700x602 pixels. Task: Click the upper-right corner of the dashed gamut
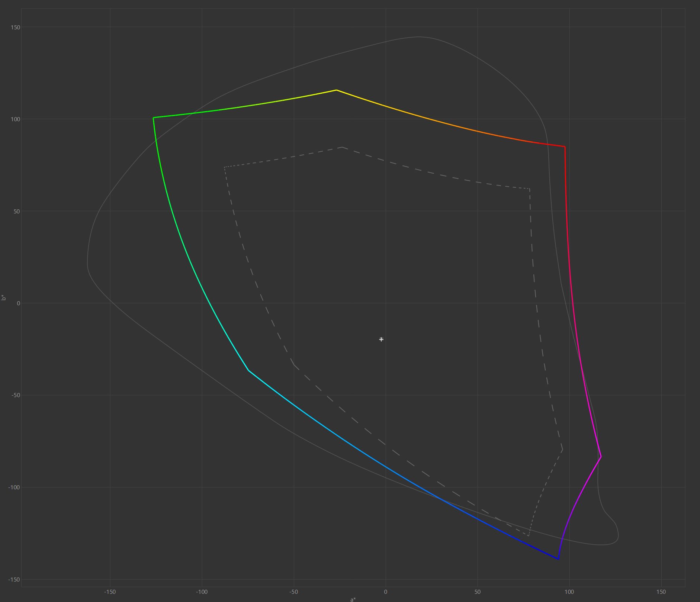pos(529,189)
